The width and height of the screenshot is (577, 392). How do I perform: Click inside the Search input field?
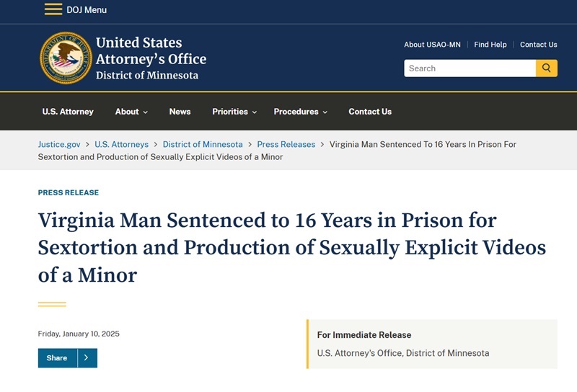pos(470,68)
